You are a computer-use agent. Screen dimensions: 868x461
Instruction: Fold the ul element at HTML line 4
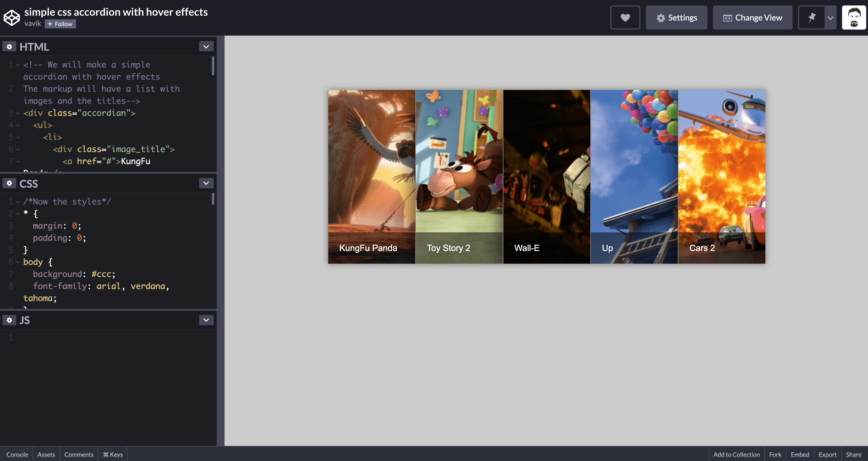pos(18,125)
